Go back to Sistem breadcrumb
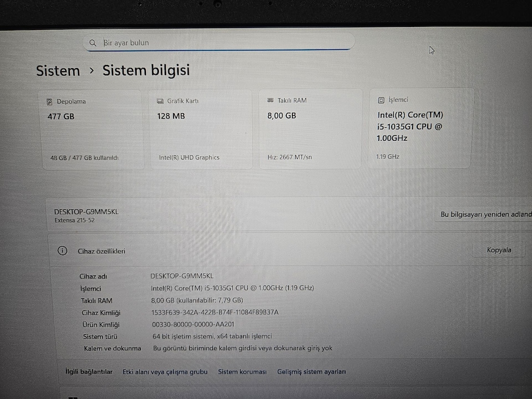 (58, 71)
